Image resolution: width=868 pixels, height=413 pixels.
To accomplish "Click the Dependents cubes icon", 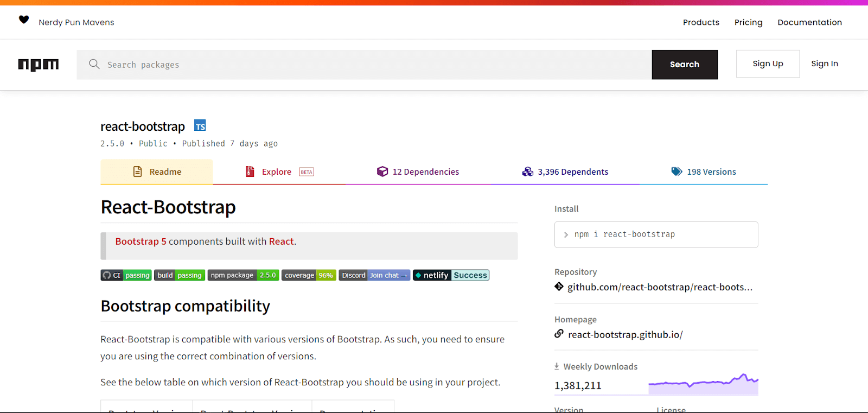I will [x=528, y=171].
